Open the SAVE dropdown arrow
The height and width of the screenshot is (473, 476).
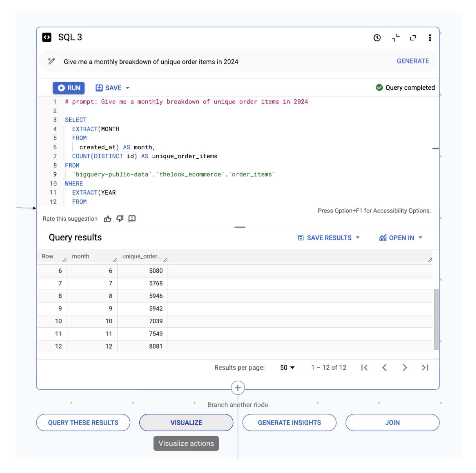tap(128, 88)
